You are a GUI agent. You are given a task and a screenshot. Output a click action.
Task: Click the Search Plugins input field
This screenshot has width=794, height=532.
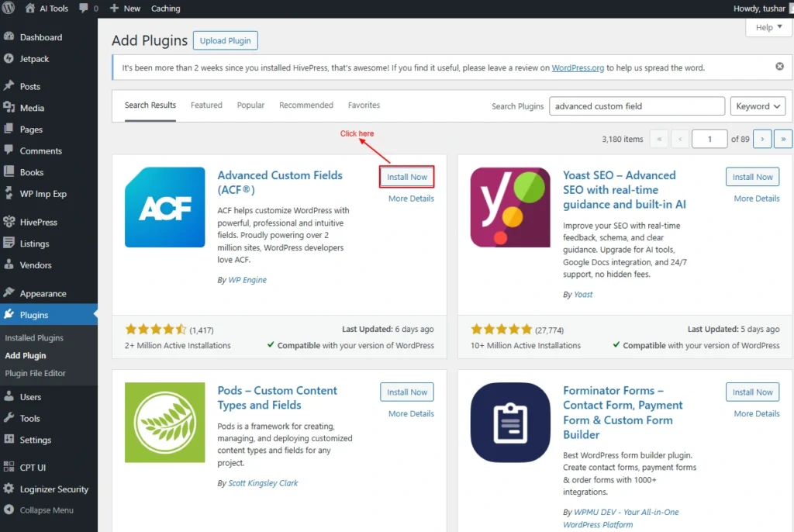point(636,106)
